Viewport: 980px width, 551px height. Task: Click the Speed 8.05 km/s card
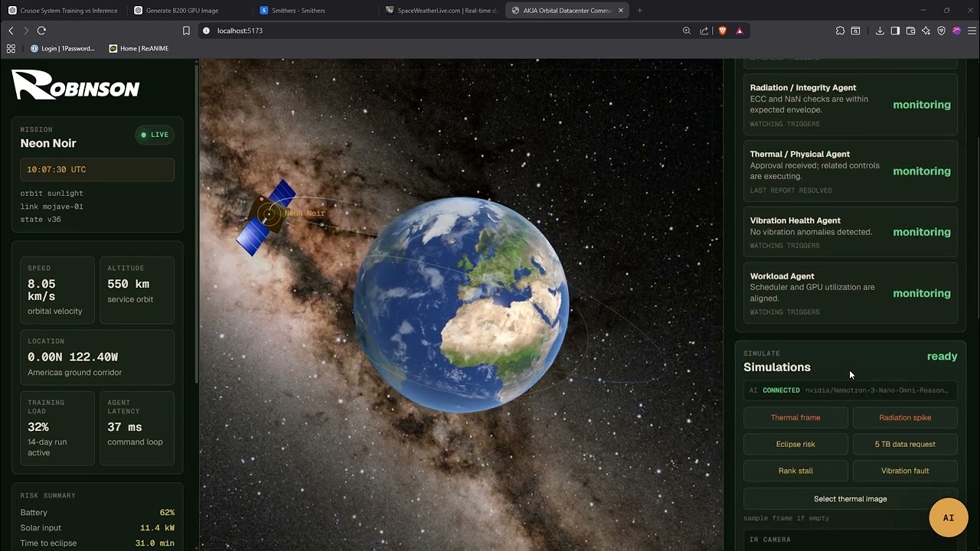pos(57,290)
